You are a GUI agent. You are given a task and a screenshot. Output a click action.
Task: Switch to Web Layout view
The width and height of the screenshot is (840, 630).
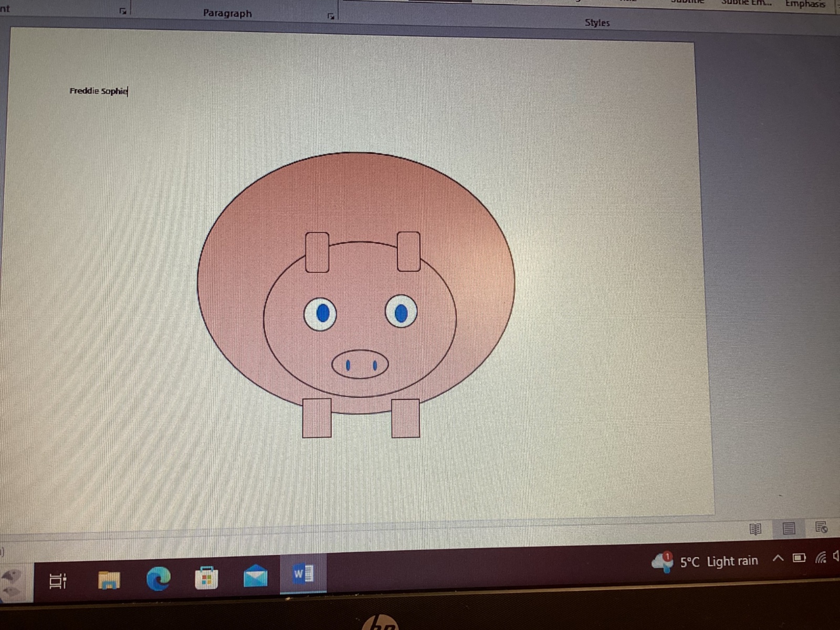tap(821, 527)
